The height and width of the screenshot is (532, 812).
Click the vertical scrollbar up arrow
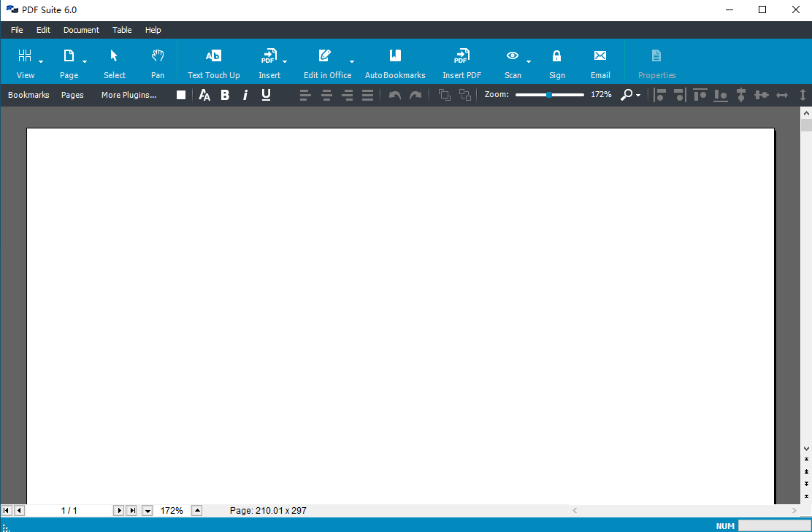(x=806, y=112)
